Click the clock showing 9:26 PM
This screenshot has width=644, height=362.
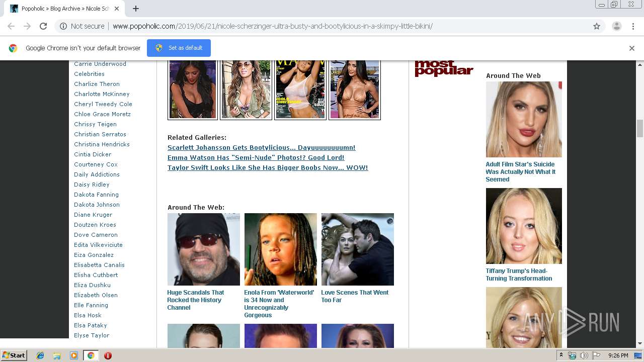coord(618,355)
